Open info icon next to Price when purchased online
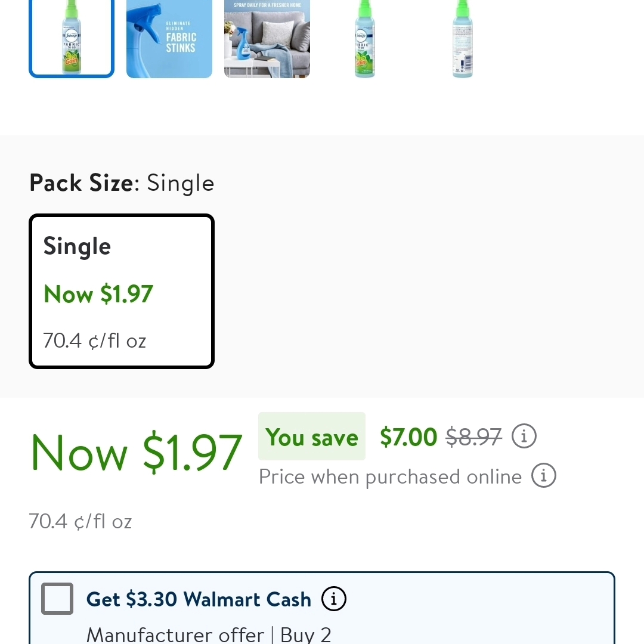 (543, 476)
